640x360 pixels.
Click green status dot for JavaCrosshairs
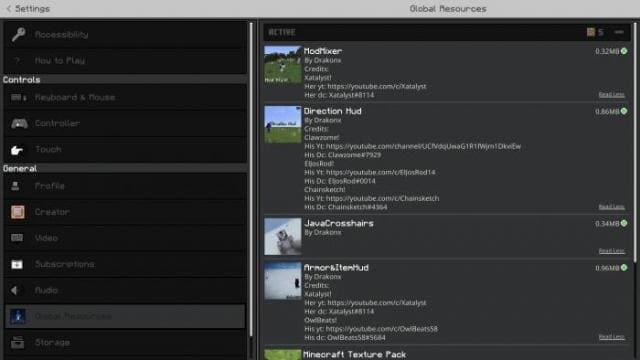624,223
